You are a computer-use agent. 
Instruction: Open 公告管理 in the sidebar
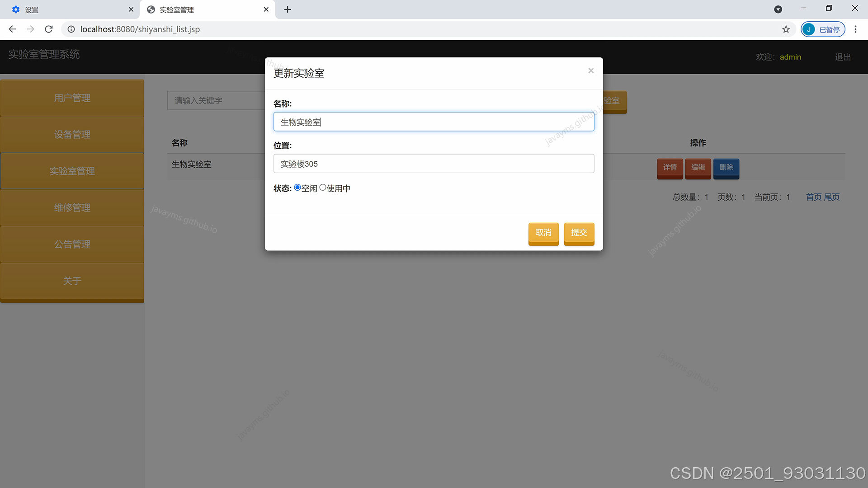pos(72,244)
